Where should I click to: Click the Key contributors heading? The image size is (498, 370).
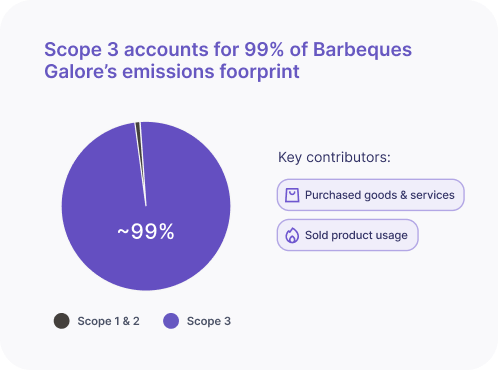click(x=334, y=157)
